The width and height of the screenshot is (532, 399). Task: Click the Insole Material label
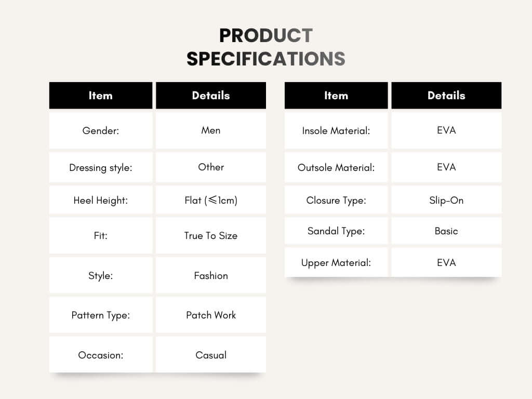pos(336,131)
